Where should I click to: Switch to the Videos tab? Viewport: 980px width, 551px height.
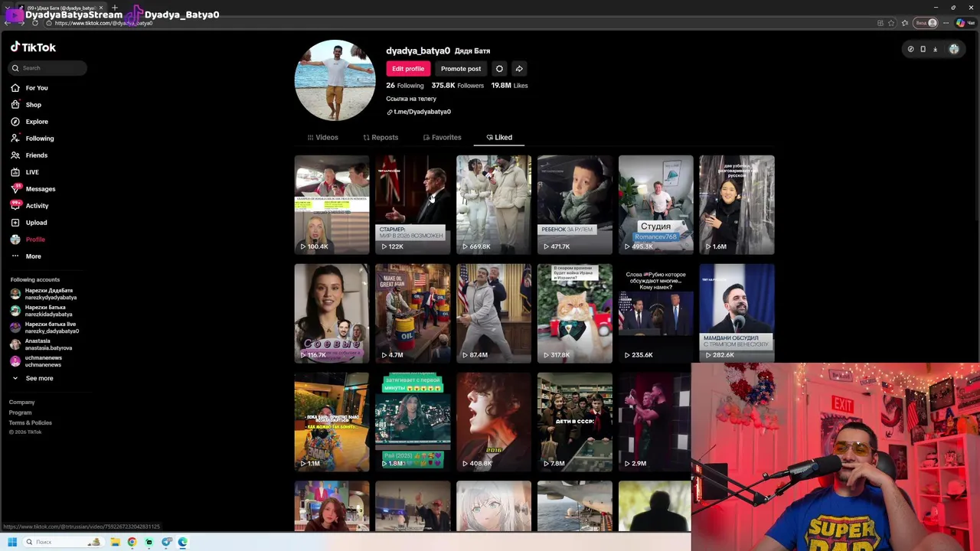[x=322, y=138]
